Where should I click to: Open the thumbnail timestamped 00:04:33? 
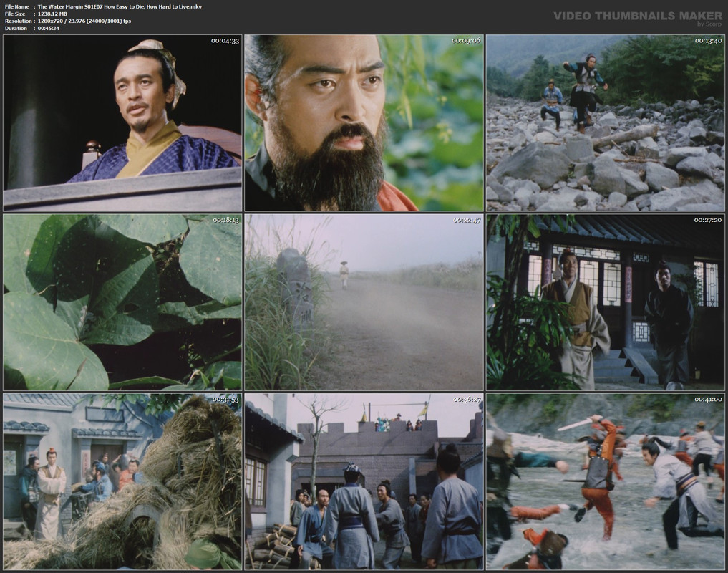click(x=122, y=123)
